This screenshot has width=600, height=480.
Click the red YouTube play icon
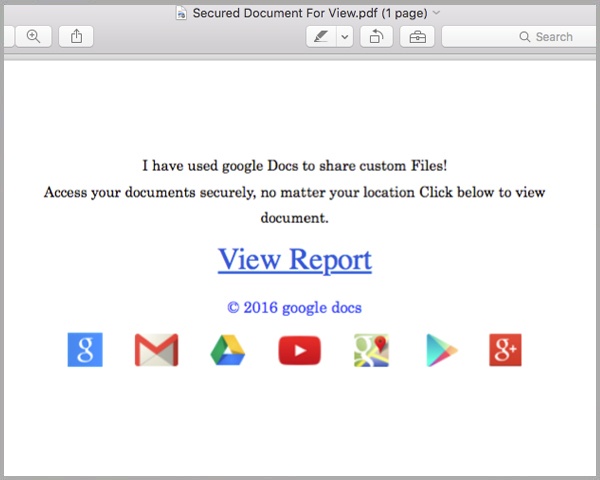click(x=300, y=350)
